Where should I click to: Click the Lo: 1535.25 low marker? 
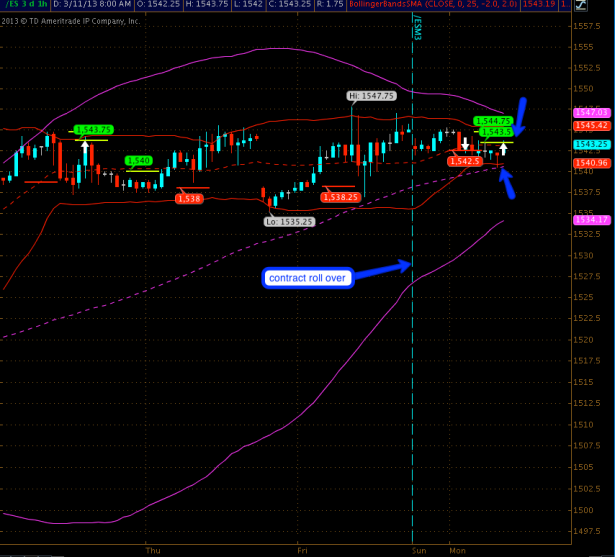tap(290, 221)
